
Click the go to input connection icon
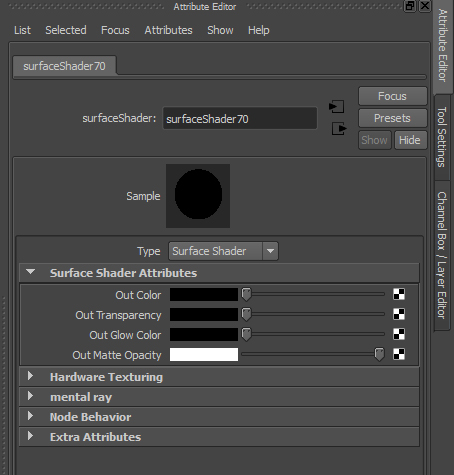pos(336,107)
